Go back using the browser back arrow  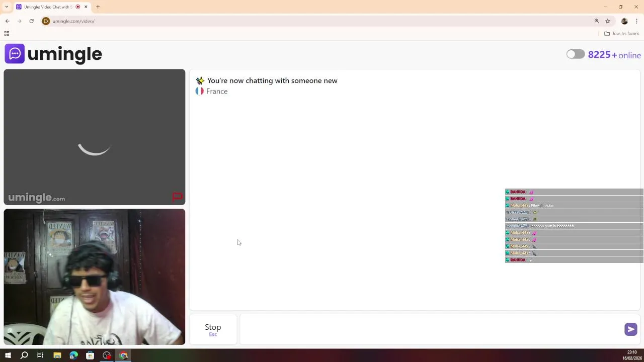8,21
